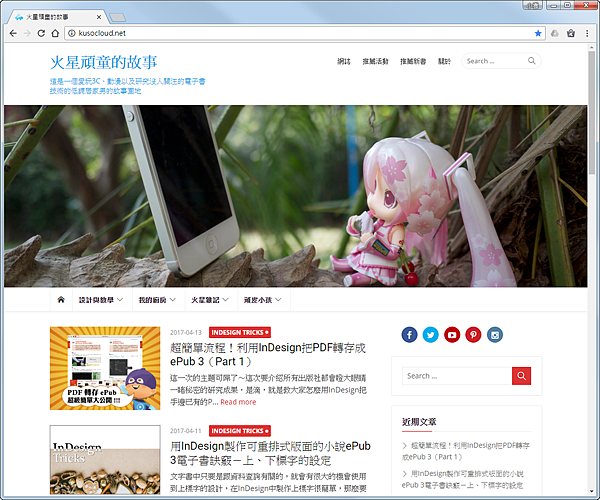The height and width of the screenshot is (500, 600).
Task: Click INDESIGN TRICKS tag dated 2017-04-13
Action: tap(240, 332)
